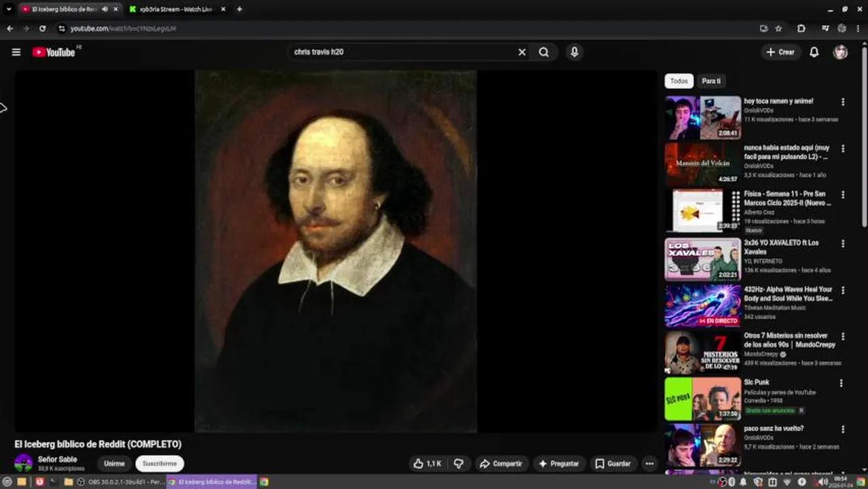Click the video player area
The height and width of the screenshot is (489, 868).
tap(336, 251)
